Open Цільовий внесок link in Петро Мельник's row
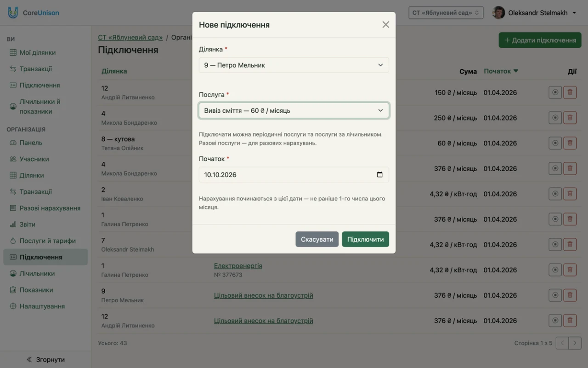 (264, 295)
